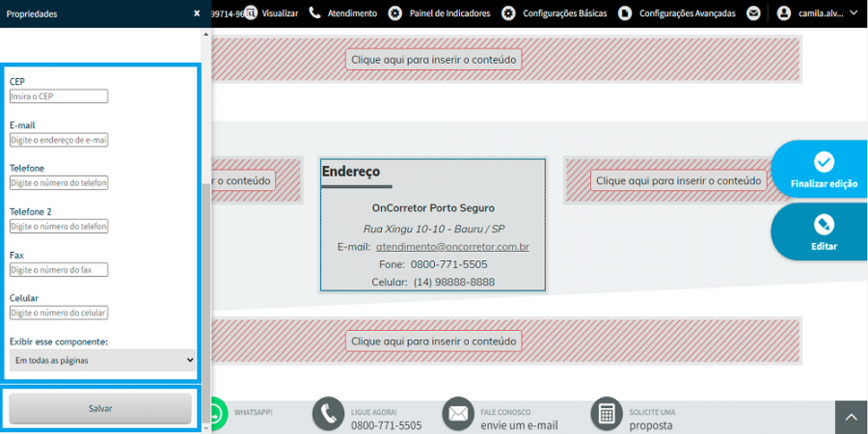
Task: Click the Editar eraser icon
Action: pyautogui.click(x=824, y=225)
